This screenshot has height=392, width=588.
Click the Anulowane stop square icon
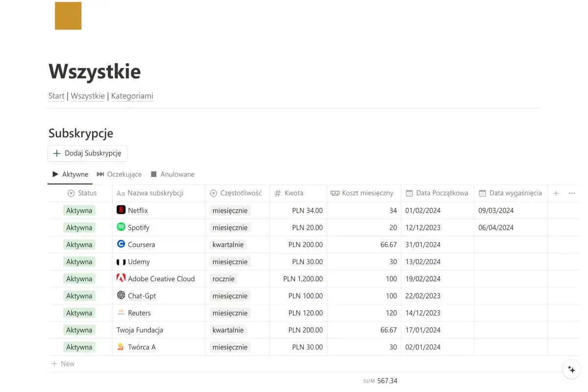pyautogui.click(x=153, y=174)
